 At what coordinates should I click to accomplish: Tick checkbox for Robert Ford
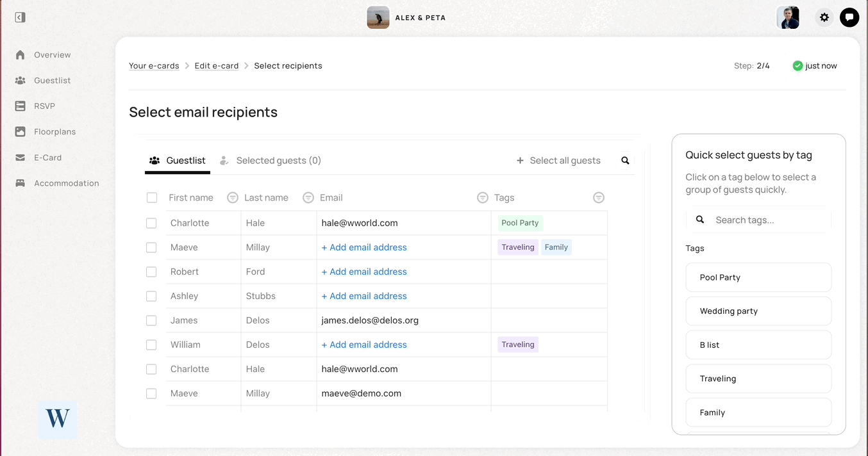click(x=151, y=272)
